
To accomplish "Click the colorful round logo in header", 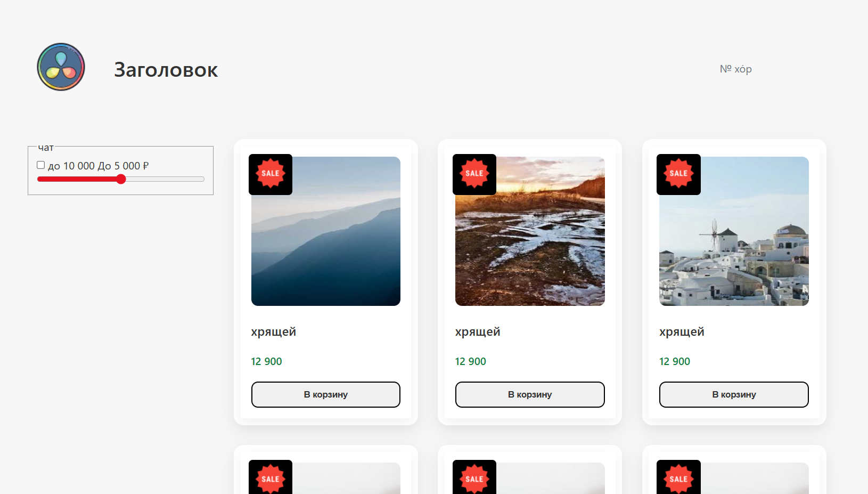I will (x=61, y=67).
